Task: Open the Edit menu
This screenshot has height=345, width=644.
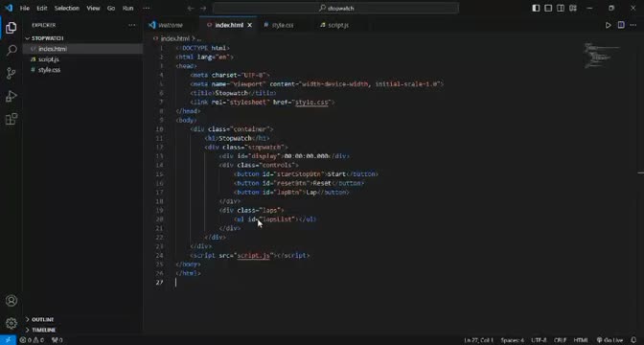Action: point(42,9)
